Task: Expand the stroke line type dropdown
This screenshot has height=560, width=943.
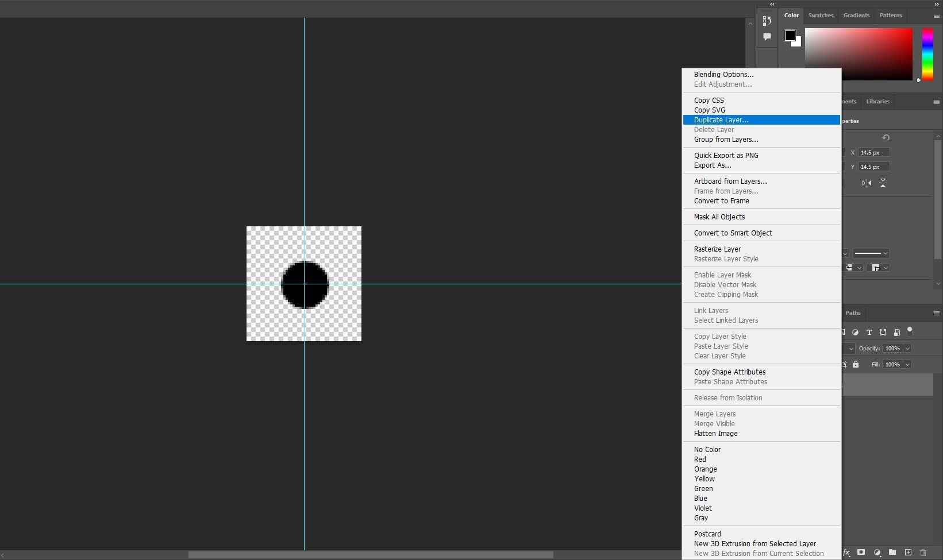Action: [x=871, y=253]
